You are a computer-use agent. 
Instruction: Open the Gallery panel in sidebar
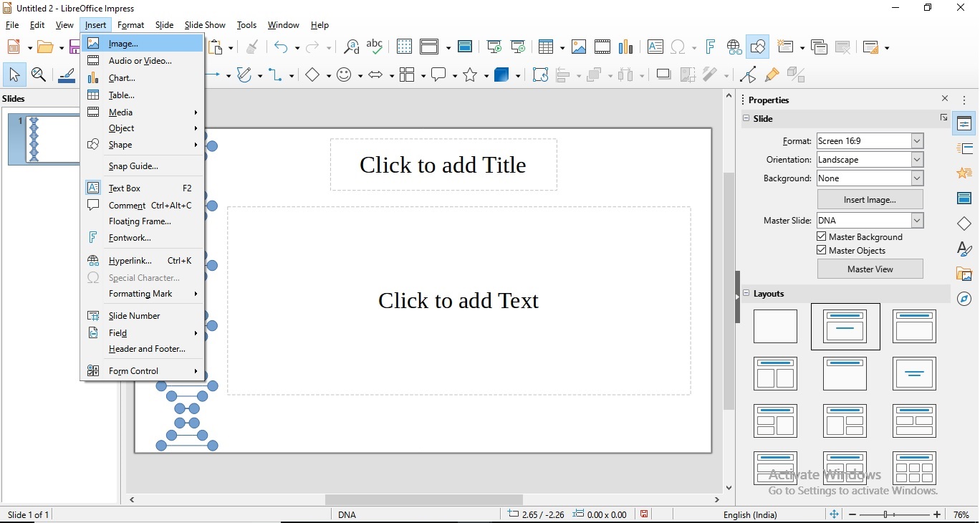point(964,274)
